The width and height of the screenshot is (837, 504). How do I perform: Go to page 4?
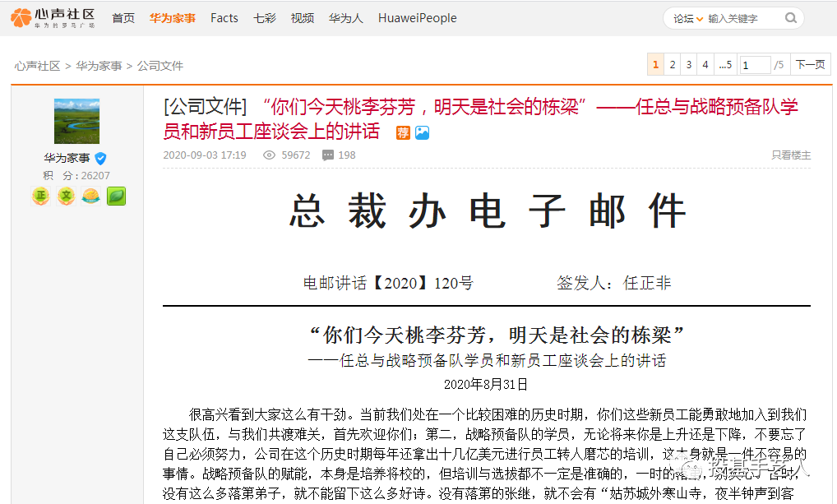tap(705, 65)
